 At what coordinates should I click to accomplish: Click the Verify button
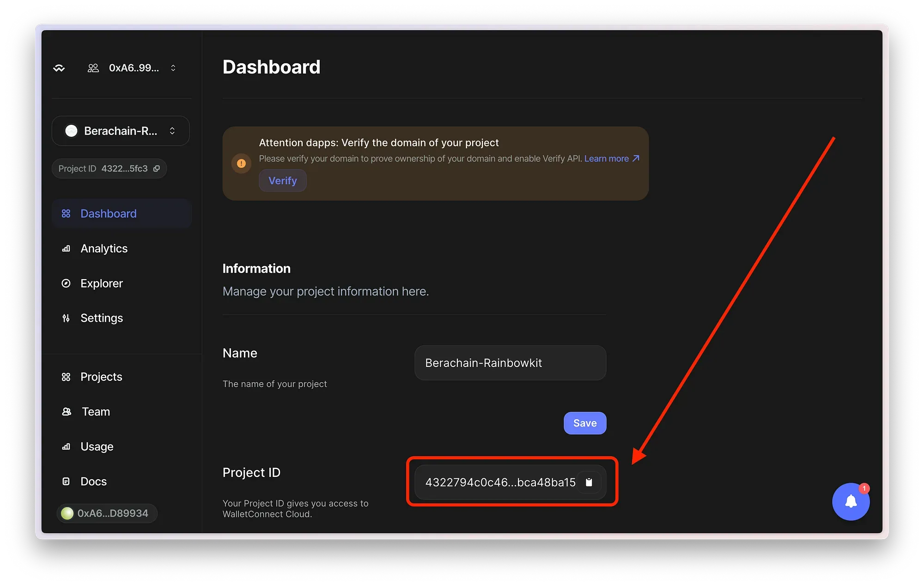(x=283, y=181)
